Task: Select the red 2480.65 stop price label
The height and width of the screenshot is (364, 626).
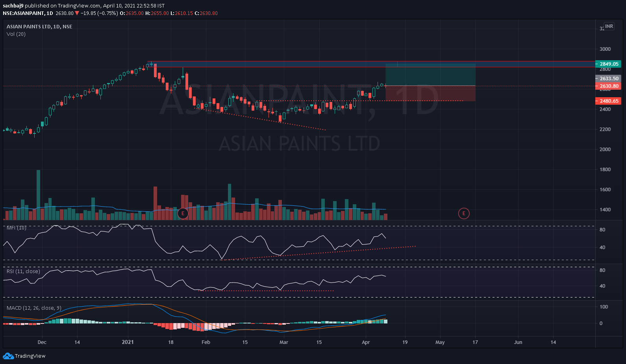Action: pyautogui.click(x=608, y=101)
